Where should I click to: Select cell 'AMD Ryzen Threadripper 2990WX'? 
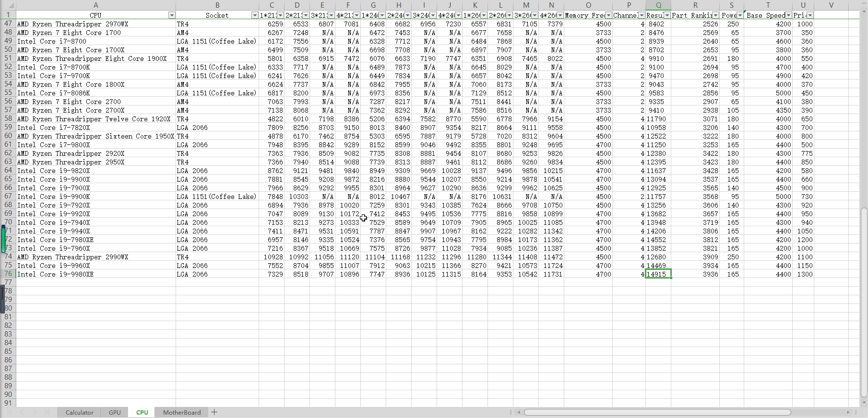pyautogui.click(x=96, y=257)
